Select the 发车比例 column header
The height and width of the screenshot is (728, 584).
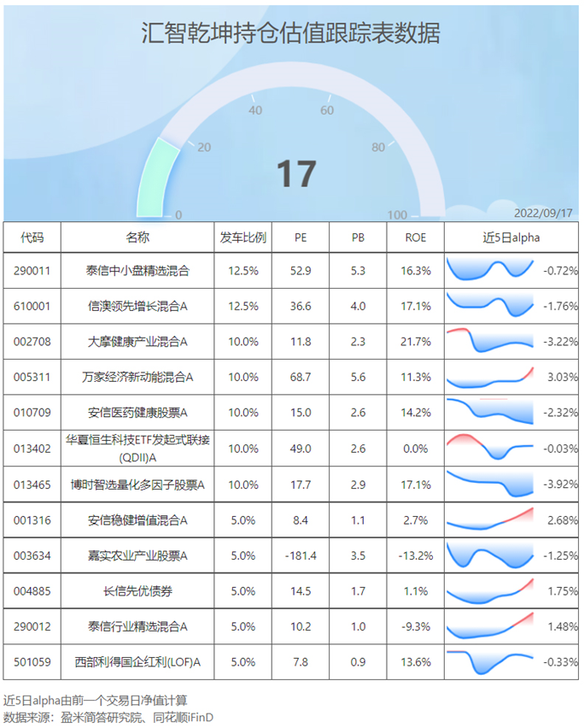(x=243, y=238)
